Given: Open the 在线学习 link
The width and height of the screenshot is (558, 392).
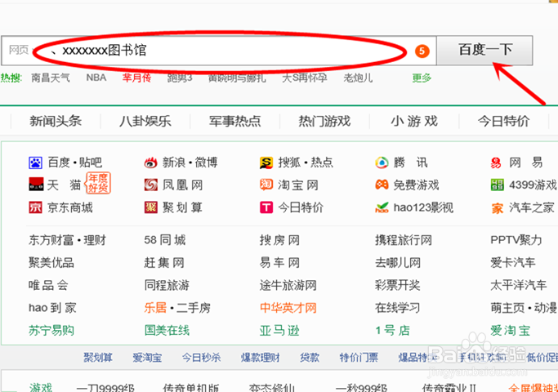Looking at the screenshot, I should (x=398, y=308).
